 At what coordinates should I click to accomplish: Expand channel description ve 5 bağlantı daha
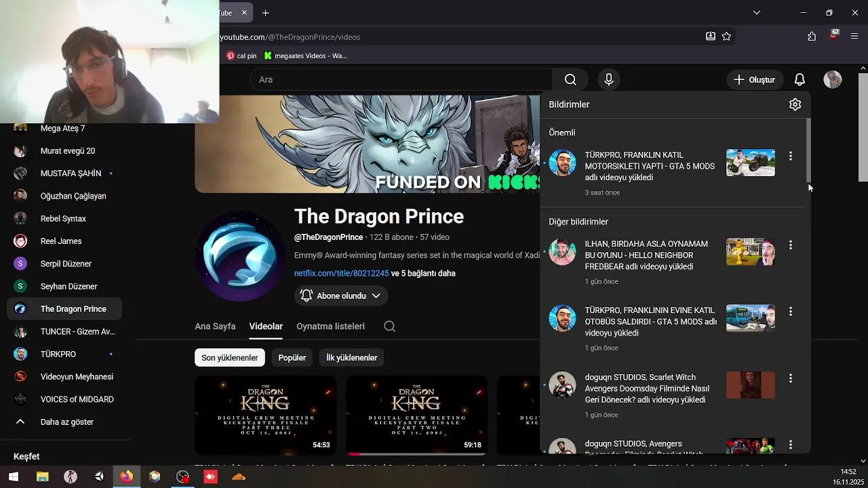click(x=423, y=273)
